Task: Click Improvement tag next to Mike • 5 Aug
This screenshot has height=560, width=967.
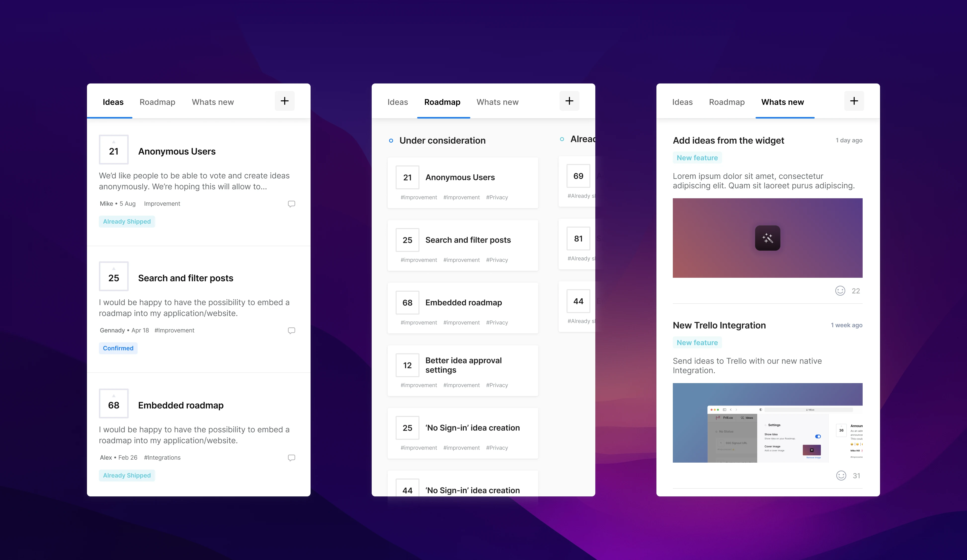Action: (162, 204)
